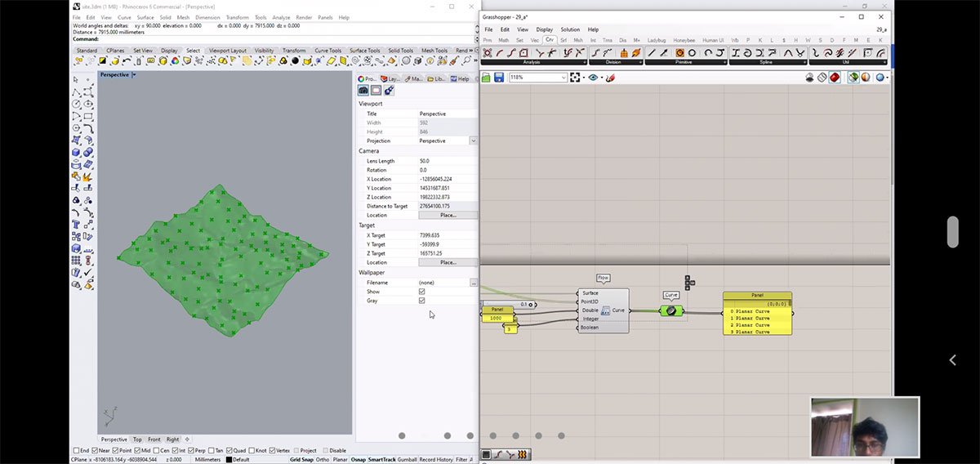Toggle the wallpaper Show checkbox
Viewport: 980px width, 464px height.
[x=421, y=292]
